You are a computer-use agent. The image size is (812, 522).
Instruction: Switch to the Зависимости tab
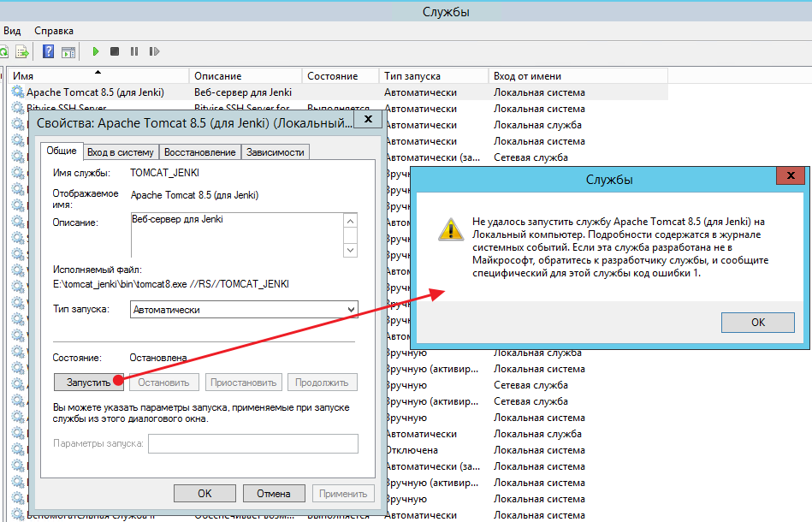tap(275, 152)
